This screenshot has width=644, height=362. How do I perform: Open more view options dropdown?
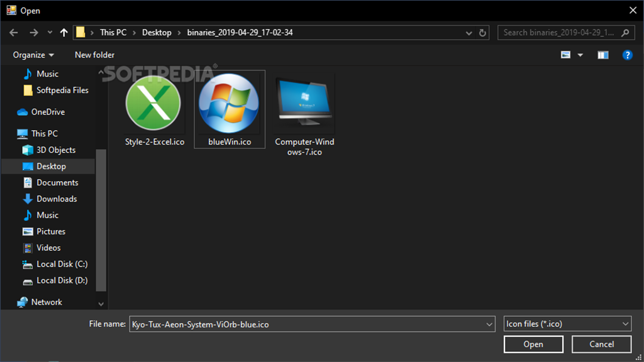point(580,55)
